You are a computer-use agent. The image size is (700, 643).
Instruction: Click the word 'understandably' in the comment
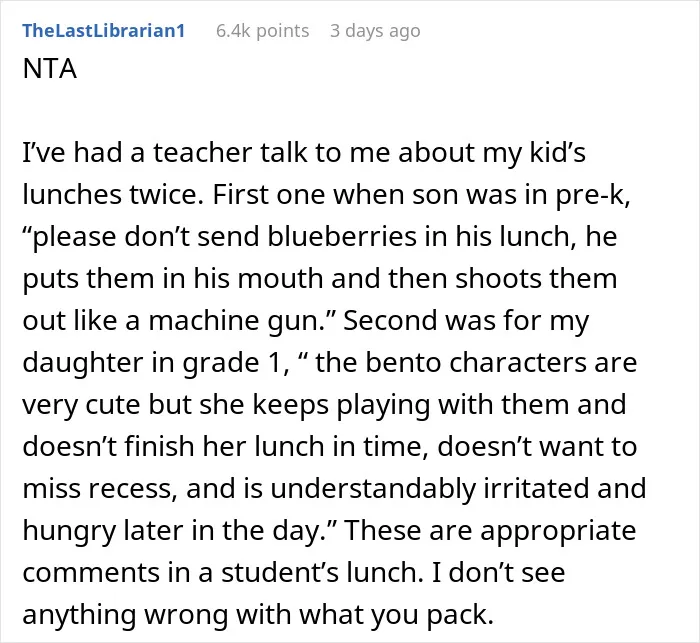tap(373, 488)
